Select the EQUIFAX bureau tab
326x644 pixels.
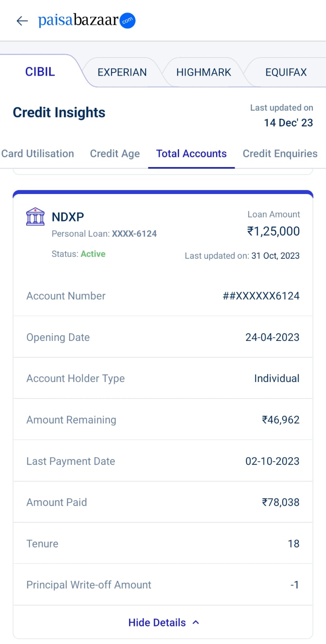coord(286,72)
